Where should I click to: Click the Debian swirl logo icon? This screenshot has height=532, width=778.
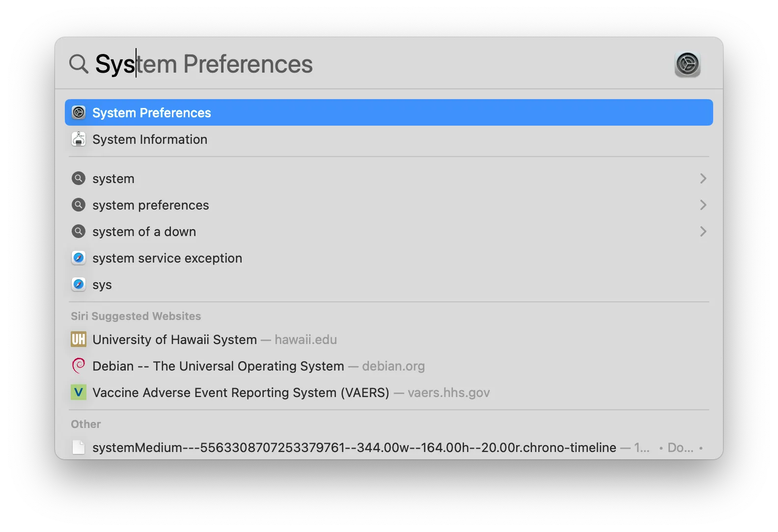click(79, 366)
